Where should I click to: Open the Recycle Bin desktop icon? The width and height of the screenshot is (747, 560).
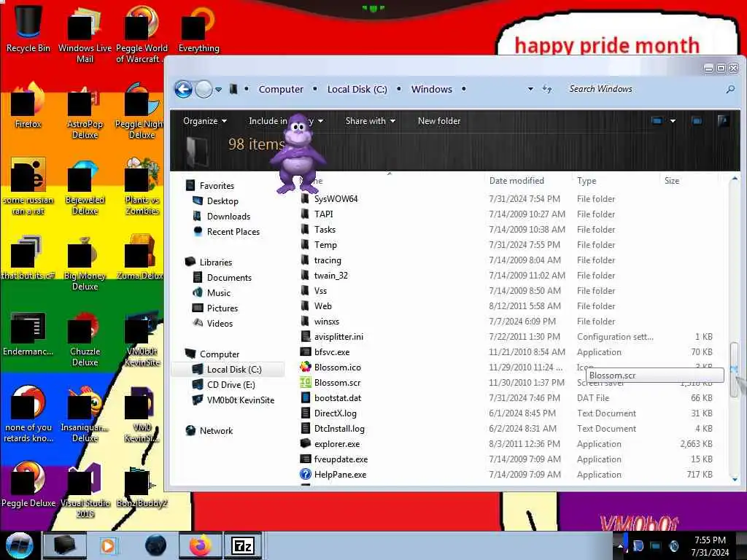point(28,28)
